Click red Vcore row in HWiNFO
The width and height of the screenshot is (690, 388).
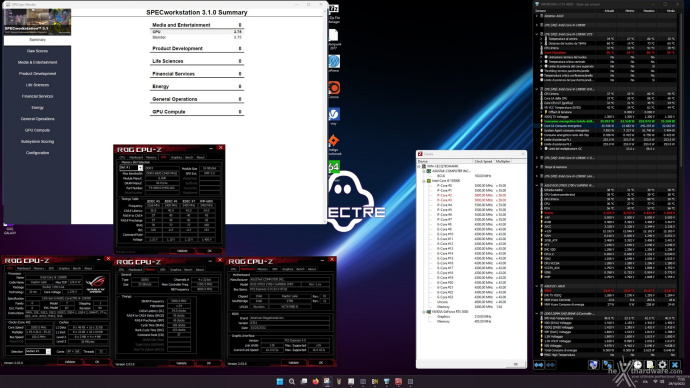click(x=609, y=213)
